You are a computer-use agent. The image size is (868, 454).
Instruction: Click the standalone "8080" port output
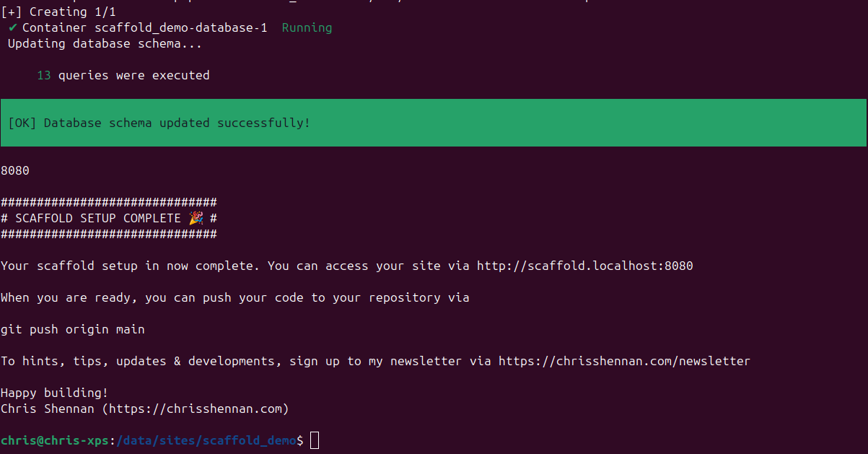click(x=15, y=170)
